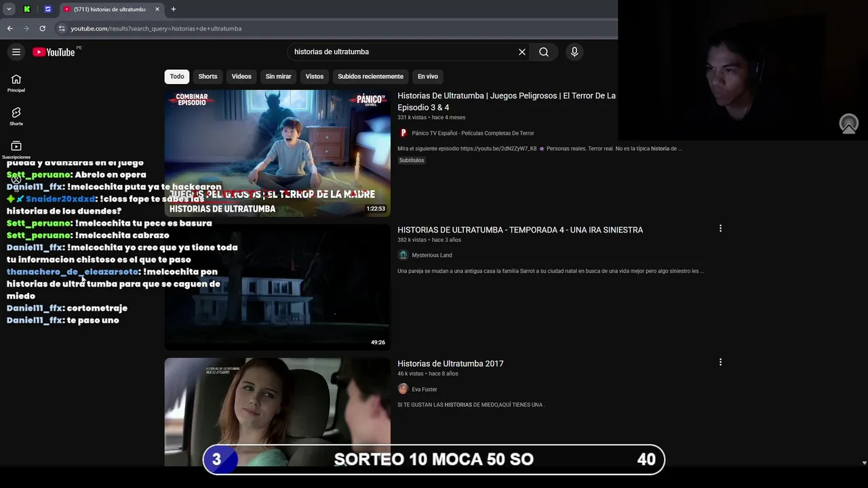Click the 382 k vistas view count
868x488 pixels.
[x=412, y=240]
